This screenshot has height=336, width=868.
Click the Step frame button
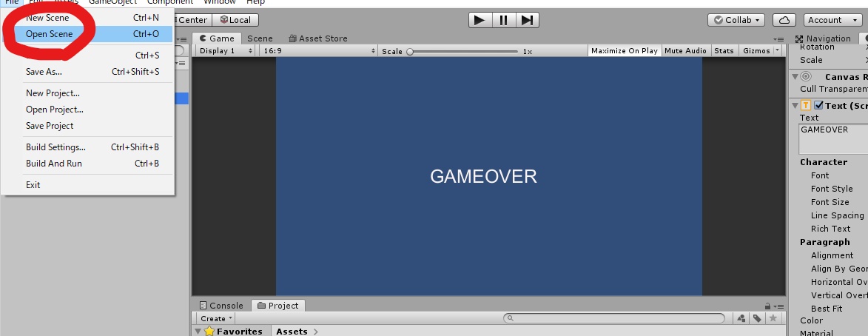tap(528, 20)
